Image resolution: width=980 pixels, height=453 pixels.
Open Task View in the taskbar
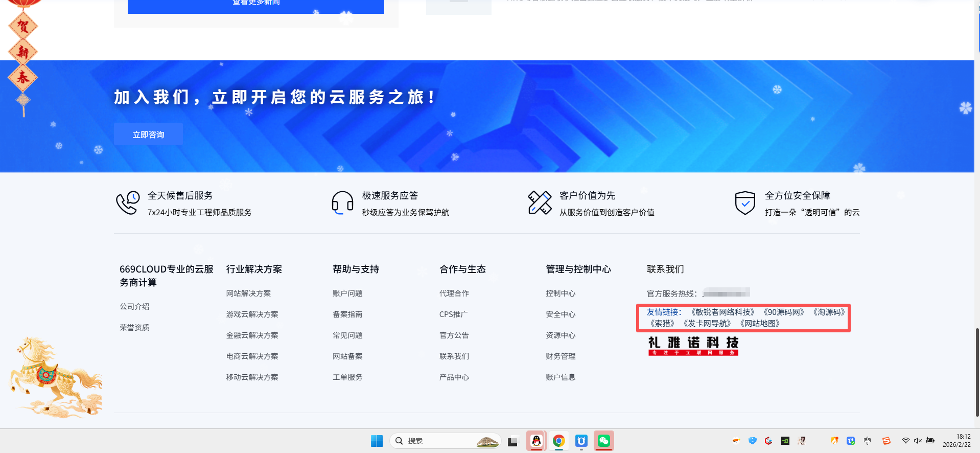click(x=513, y=441)
